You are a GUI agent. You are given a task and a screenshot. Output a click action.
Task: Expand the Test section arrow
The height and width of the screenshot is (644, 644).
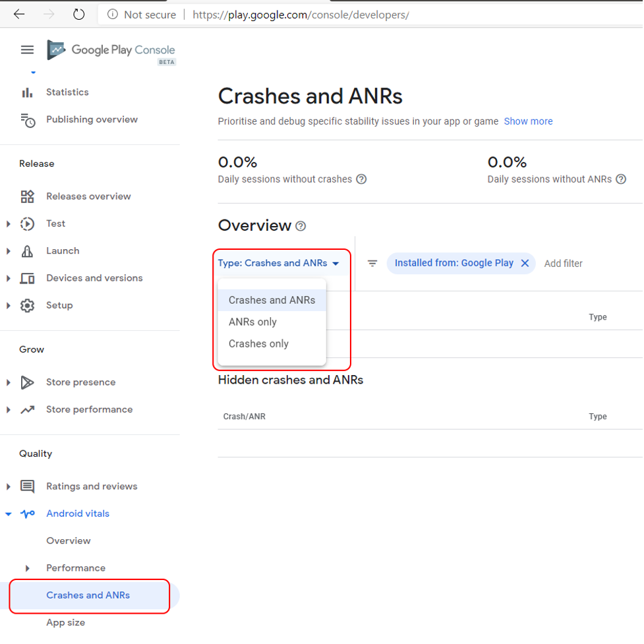pyautogui.click(x=9, y=224)
